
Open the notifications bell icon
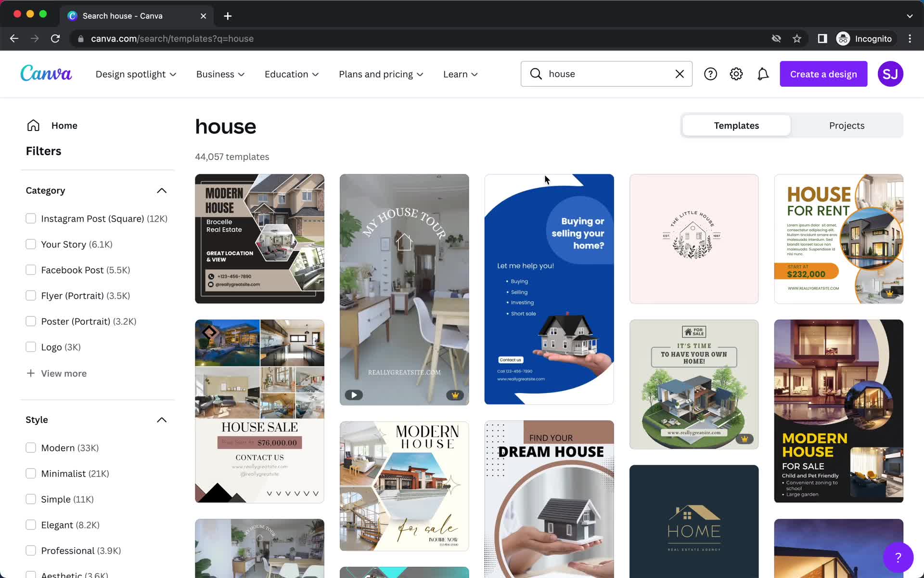click(x=763, y=74)
